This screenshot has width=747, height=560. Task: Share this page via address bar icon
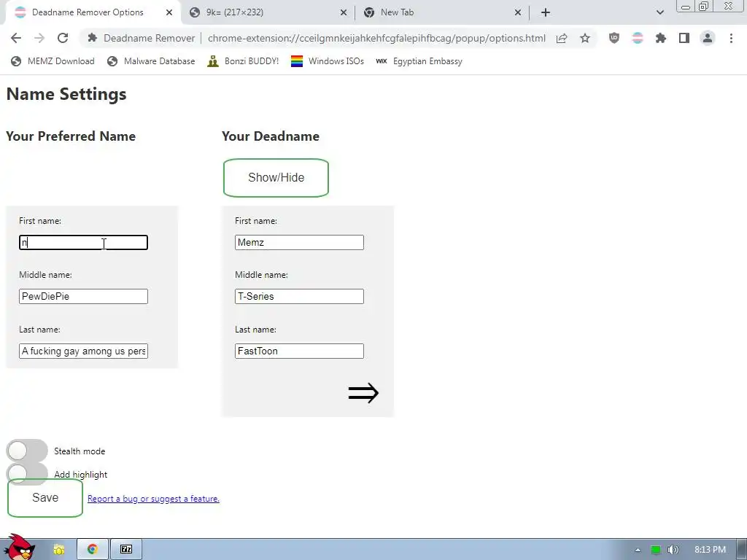562,38
